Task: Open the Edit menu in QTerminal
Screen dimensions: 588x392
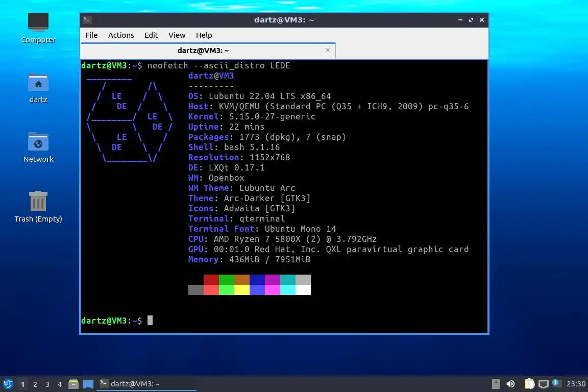Action: 151,35
